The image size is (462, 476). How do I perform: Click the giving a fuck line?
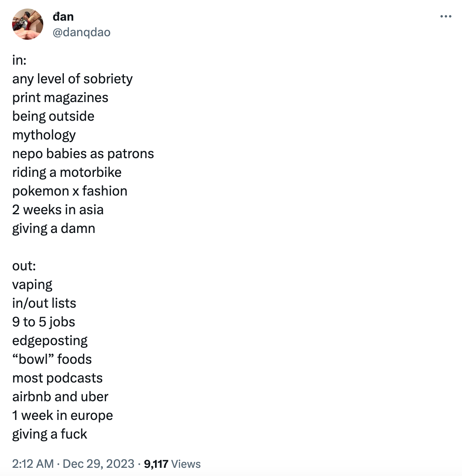49,434
